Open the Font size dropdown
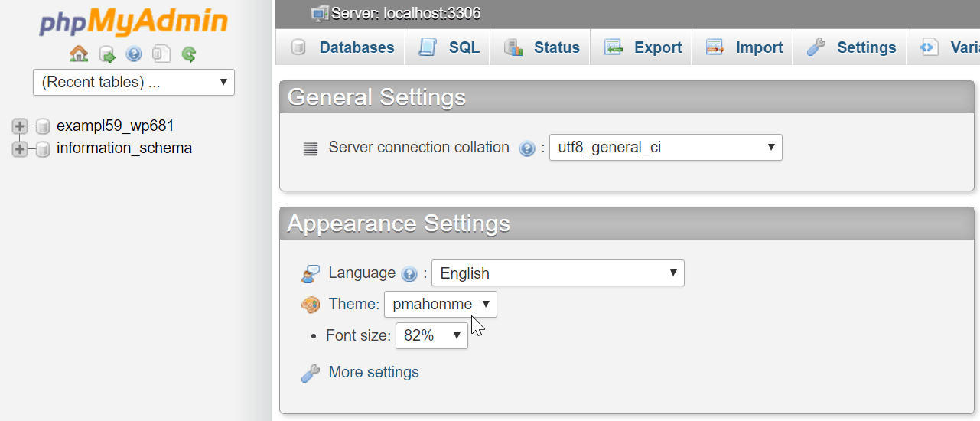 431,335
